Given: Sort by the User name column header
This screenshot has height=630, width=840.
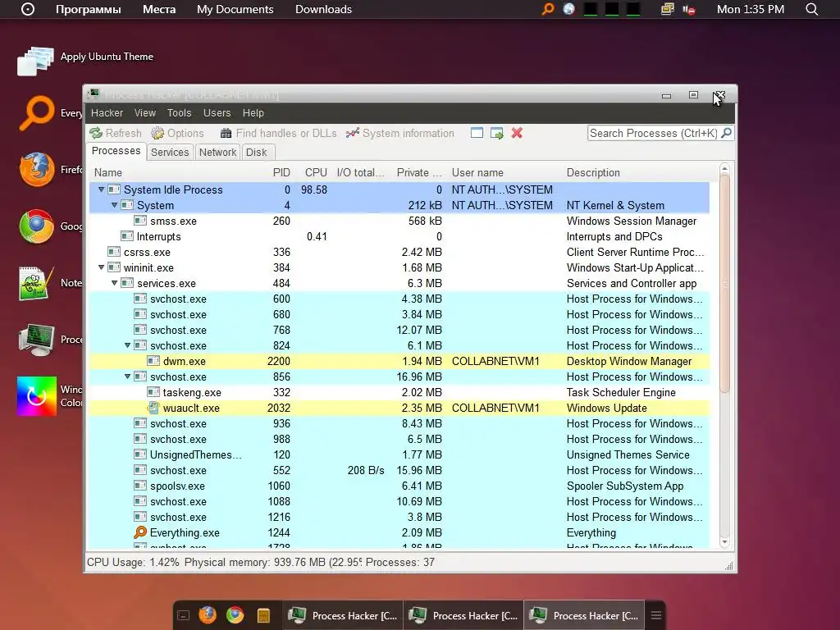Looking at the screenshot, I should point(477,172).
